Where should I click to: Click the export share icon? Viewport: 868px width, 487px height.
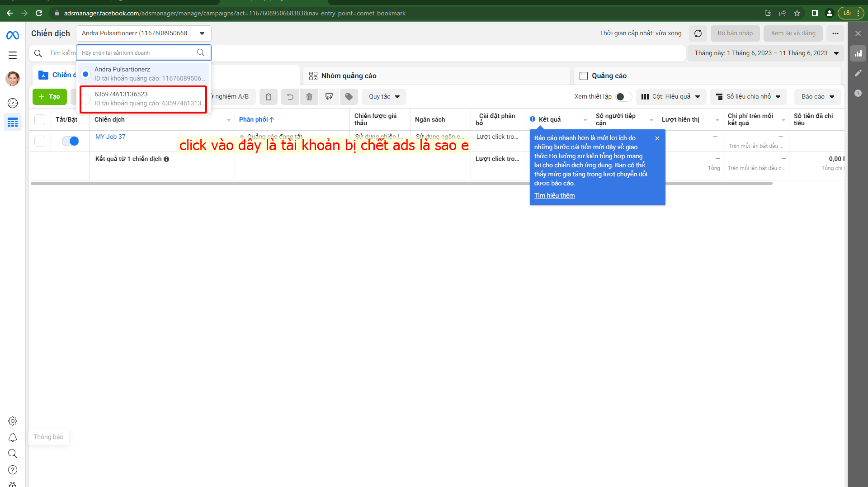[x=329, y=97]
